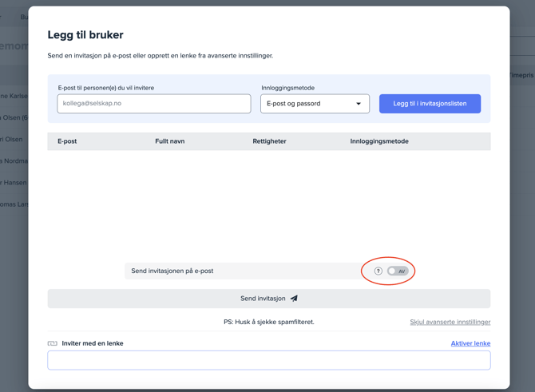535x392 pixels.
Task: Select the Hansen row behind the dialog
Action: click(14, 183)
